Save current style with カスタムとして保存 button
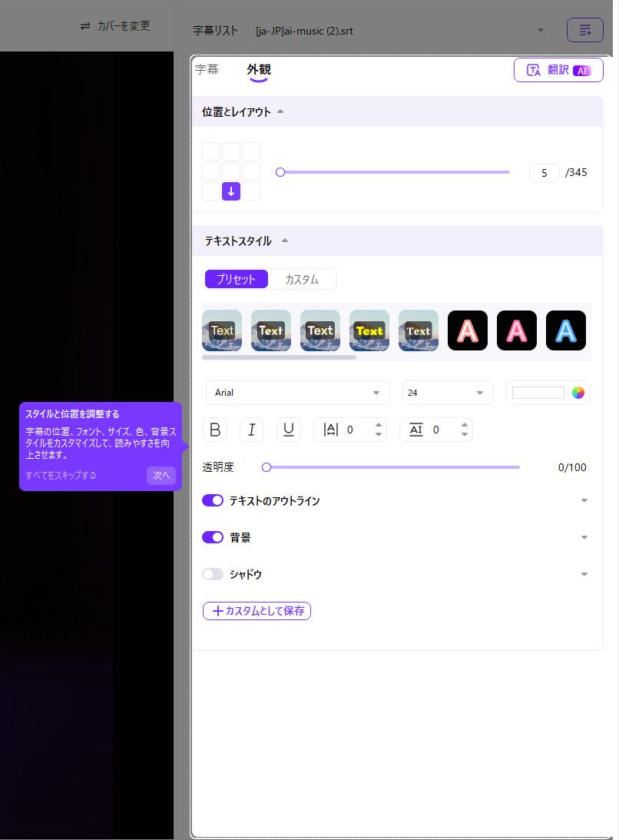 point(257,611)
